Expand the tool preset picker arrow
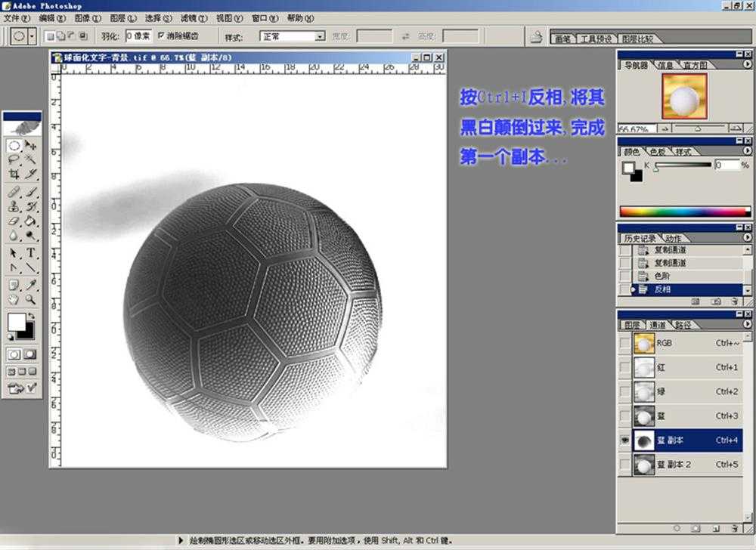 click(x=33, y=36)
